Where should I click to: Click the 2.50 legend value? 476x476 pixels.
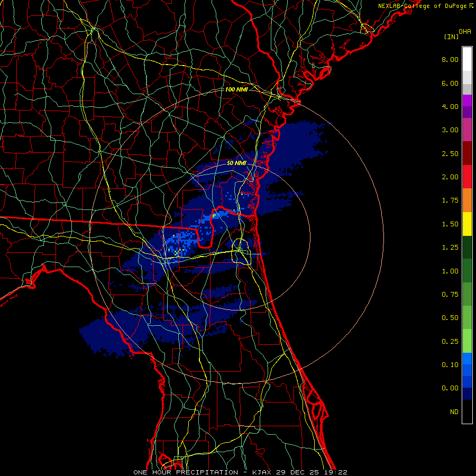[450, 153]
